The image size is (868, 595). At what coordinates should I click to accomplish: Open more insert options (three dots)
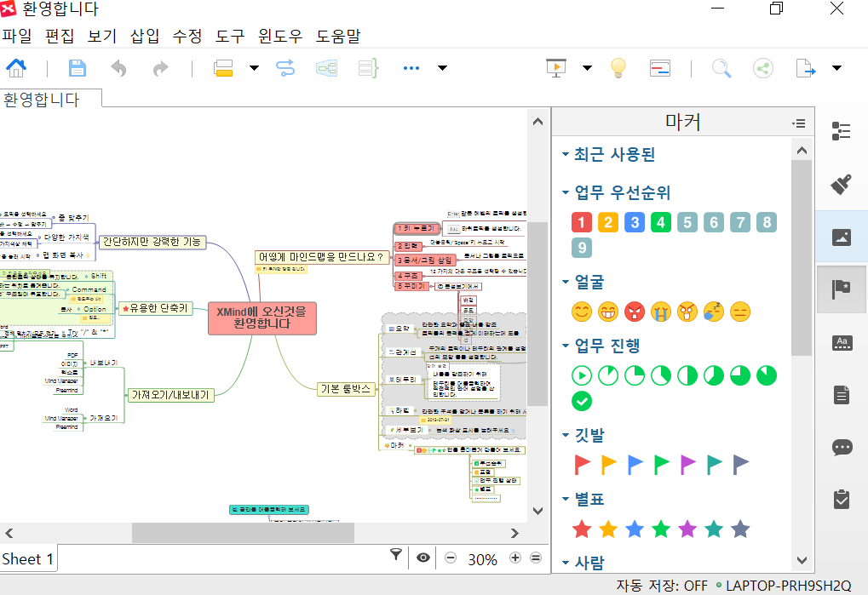click(x=411, y=68)
